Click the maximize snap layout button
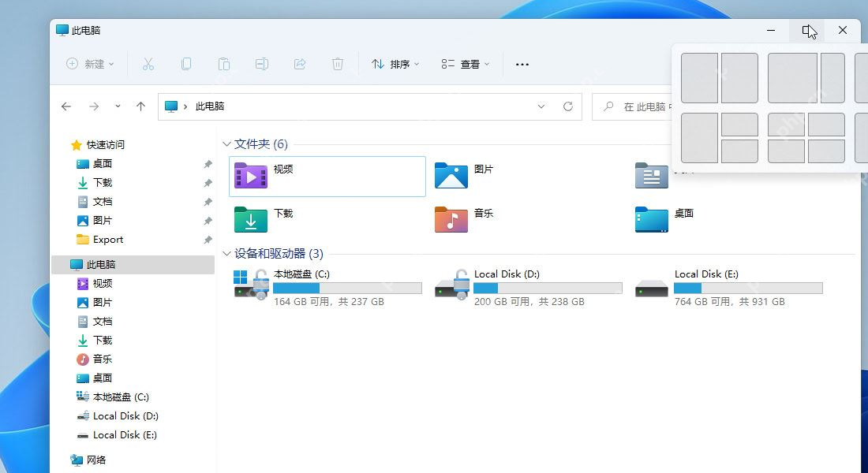The height and width of the screenshot is (473, 868). pos(806,31)
